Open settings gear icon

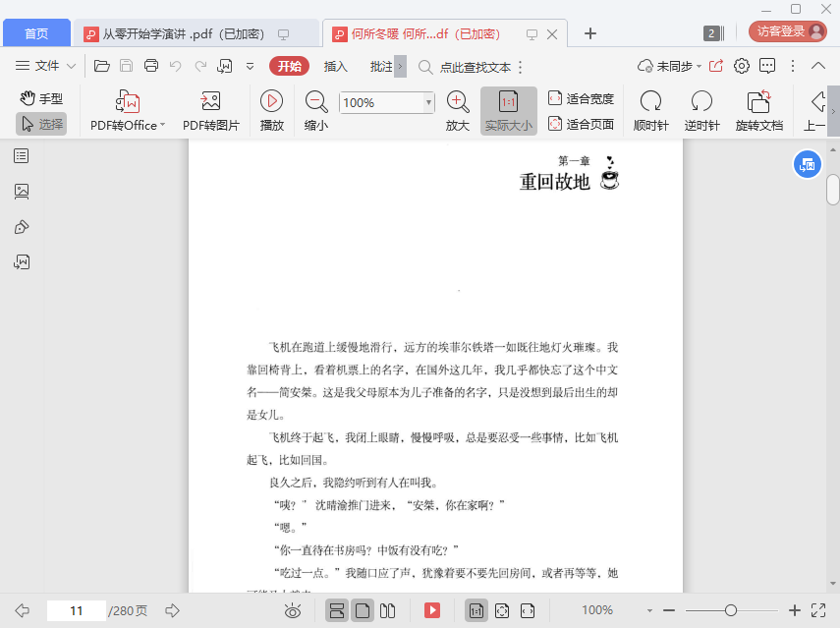coord(742,66)
